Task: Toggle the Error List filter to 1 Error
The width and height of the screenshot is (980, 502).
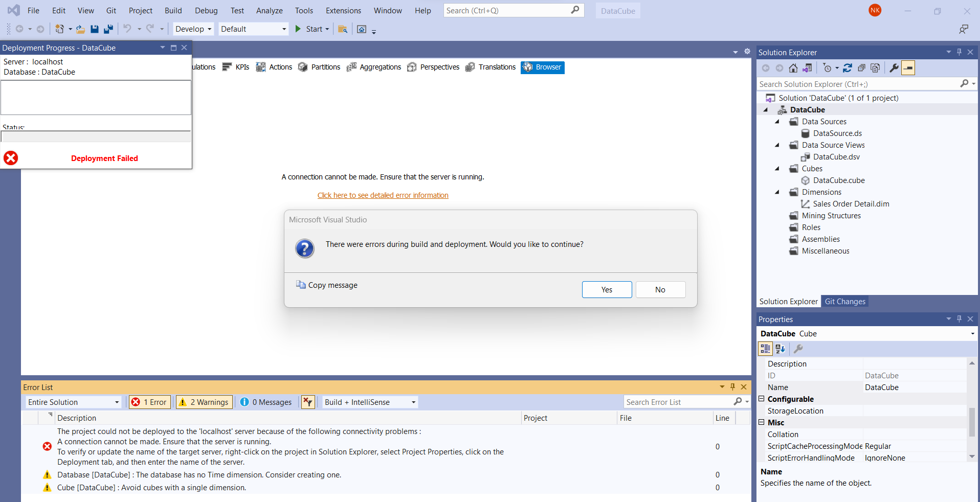Action: 149,402
